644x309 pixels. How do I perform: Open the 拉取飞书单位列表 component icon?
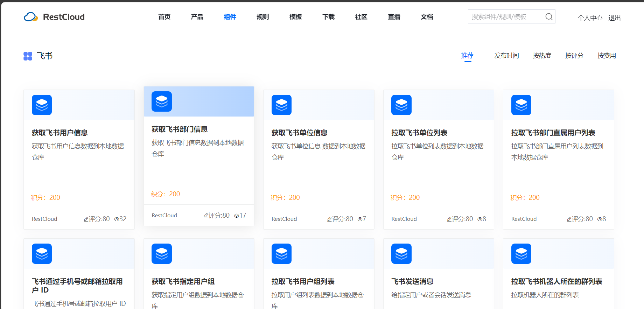coord(401,105)
